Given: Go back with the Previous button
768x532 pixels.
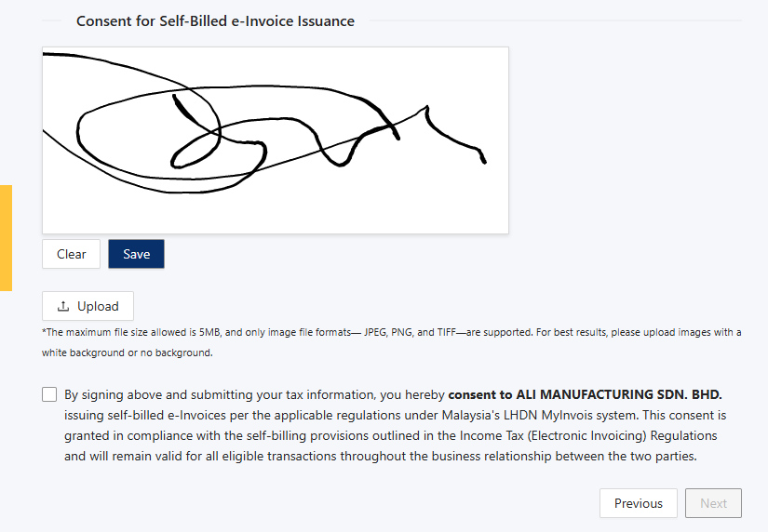Looking at the screenshot, I should point(639,503).
